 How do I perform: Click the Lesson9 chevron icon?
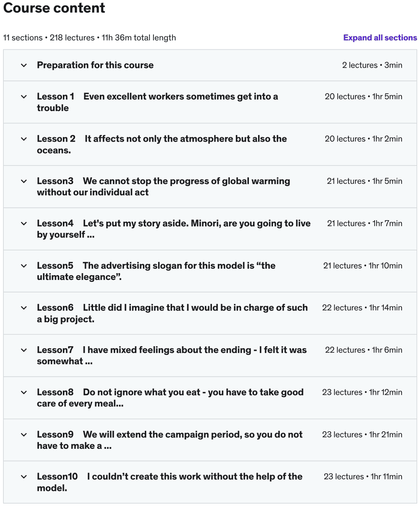pos(24,435)
